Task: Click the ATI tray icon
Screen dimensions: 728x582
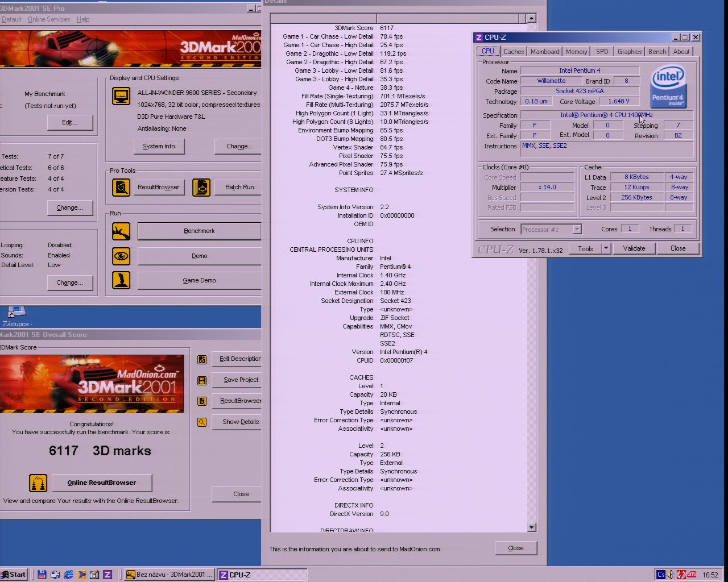Action: pos(692,575)
